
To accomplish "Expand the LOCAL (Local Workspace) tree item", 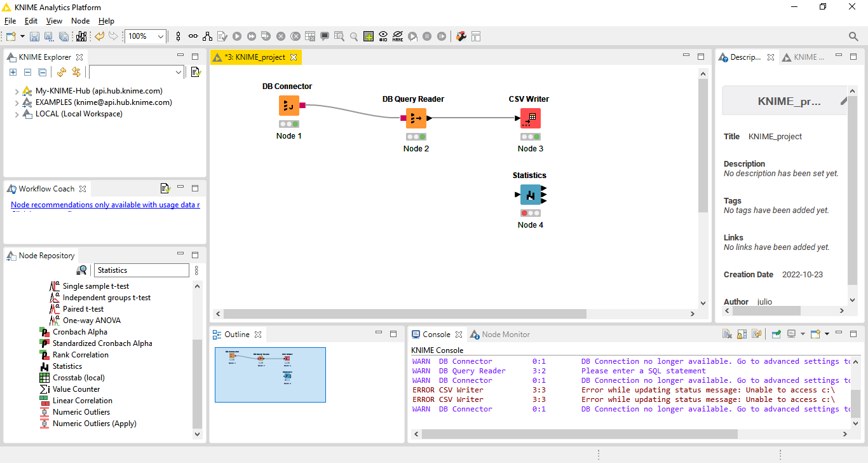I will [x=17, y=114].
